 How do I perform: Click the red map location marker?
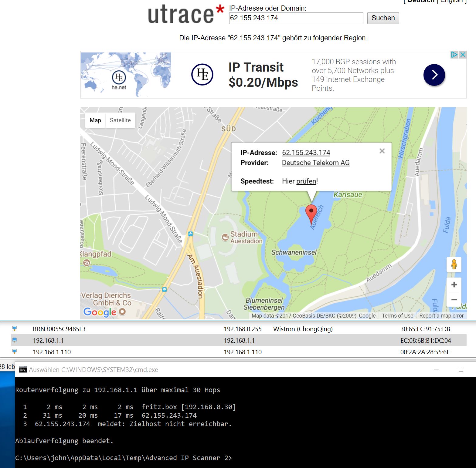click(x=311, y=214)
